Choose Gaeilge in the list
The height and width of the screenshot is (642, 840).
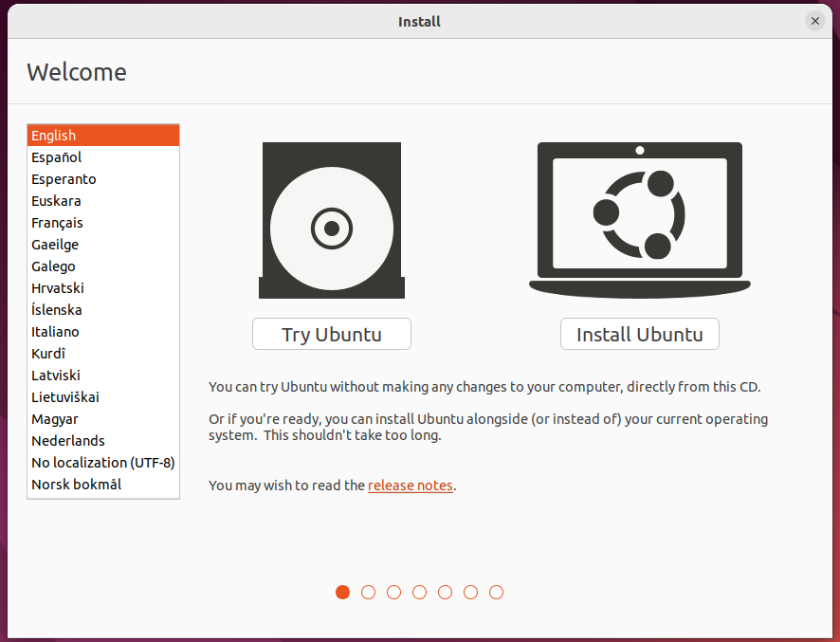coord(103,245)
